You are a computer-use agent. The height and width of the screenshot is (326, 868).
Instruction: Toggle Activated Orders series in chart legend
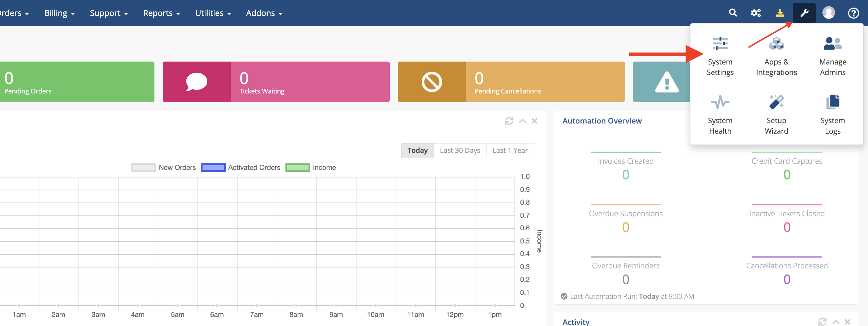(241, 167)
